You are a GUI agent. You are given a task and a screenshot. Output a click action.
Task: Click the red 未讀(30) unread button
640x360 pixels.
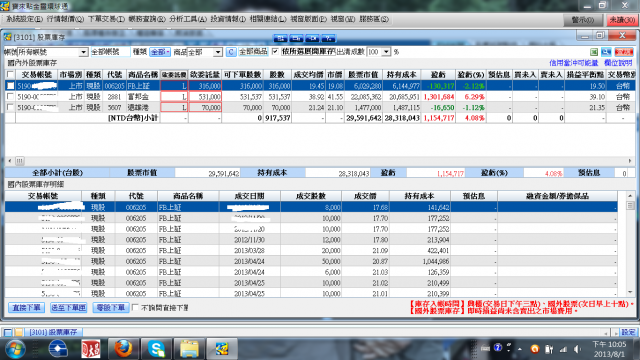[x=622, y=20]
